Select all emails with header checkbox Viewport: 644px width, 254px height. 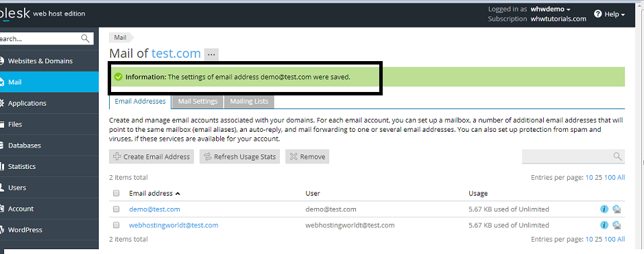point(116,193)
